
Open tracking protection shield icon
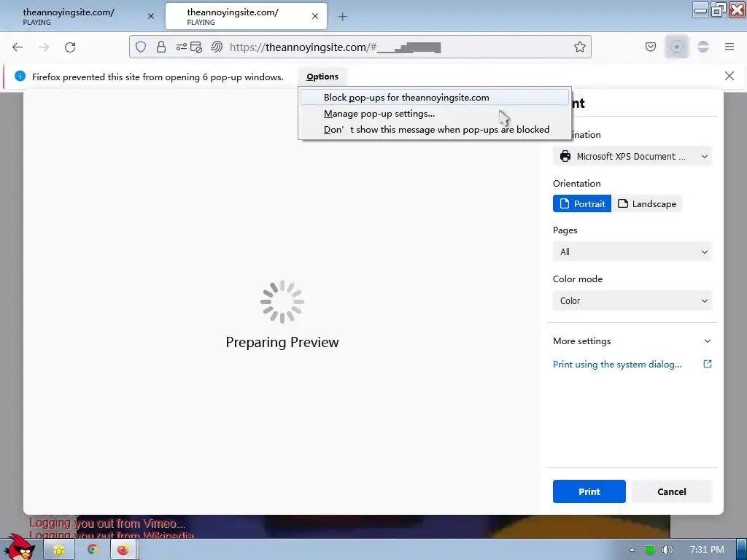[x=141, y=47]
